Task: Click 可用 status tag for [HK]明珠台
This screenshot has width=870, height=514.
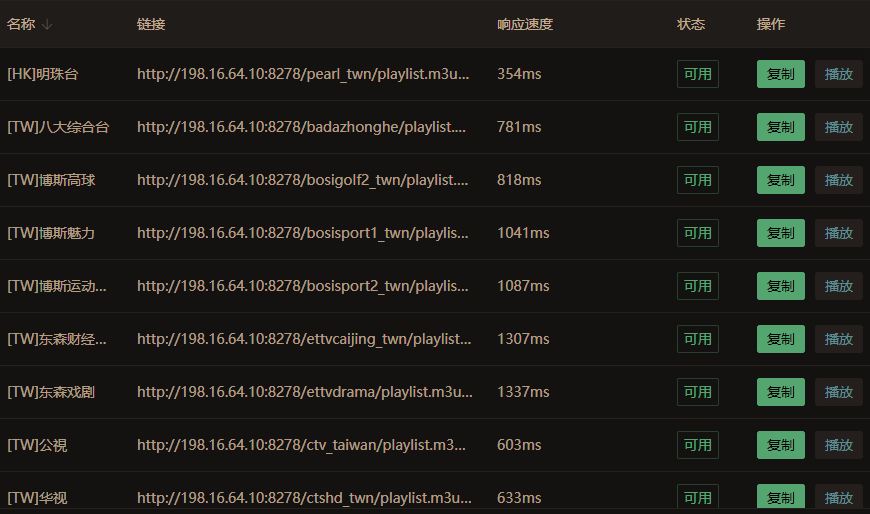Action: click(697, 74)
